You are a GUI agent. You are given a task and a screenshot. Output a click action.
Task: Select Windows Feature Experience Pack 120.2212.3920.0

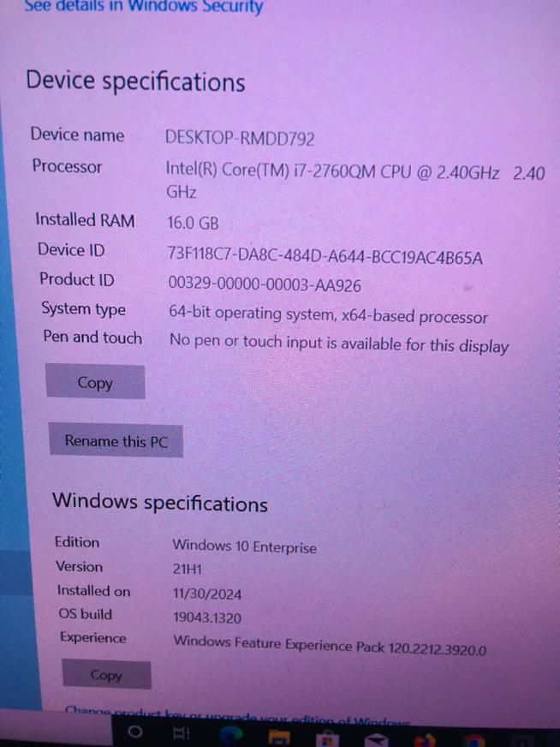click(x=330, y=645)
